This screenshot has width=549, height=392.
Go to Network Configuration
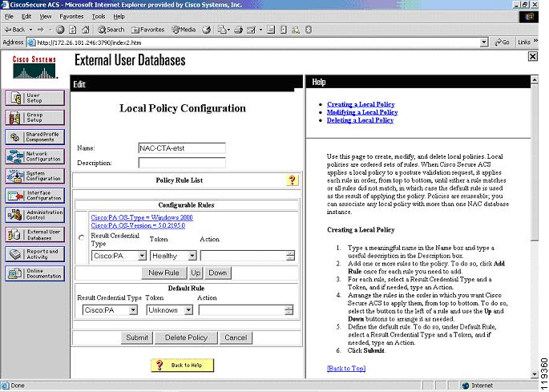(35, 156)
